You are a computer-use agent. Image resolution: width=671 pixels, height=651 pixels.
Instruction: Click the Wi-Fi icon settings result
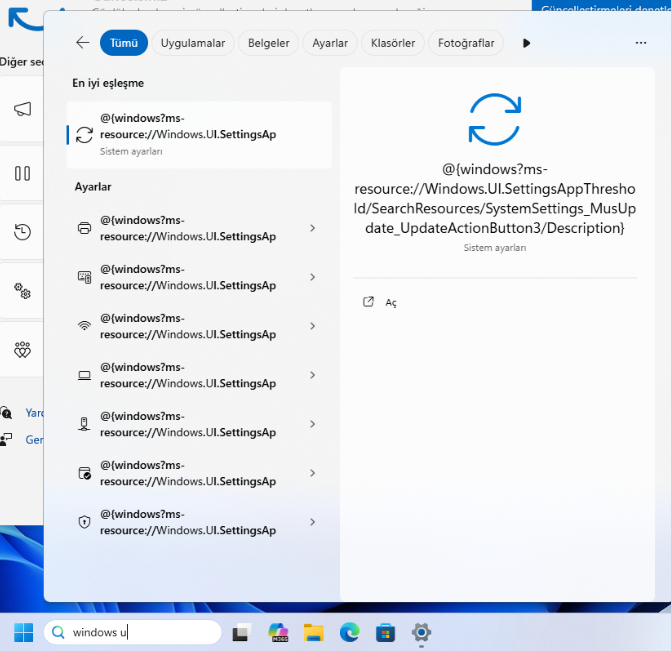pos(84,326)
